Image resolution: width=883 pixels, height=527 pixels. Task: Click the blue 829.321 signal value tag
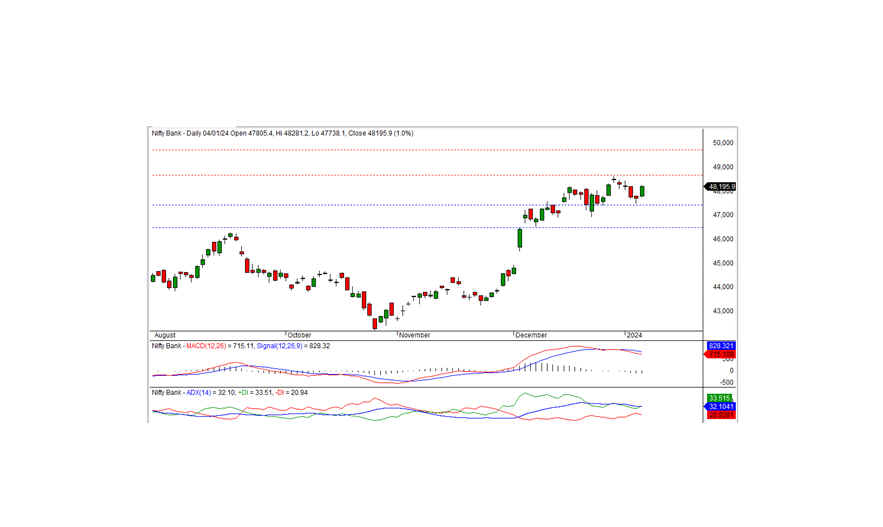pos(721,346)
